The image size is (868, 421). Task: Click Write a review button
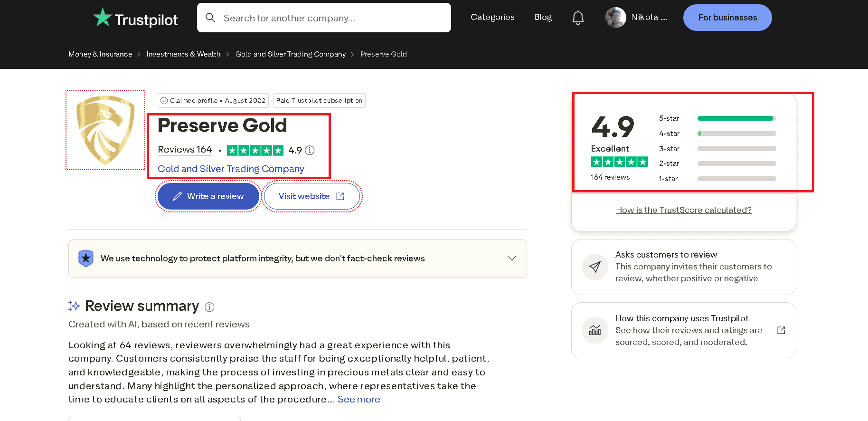208,196
